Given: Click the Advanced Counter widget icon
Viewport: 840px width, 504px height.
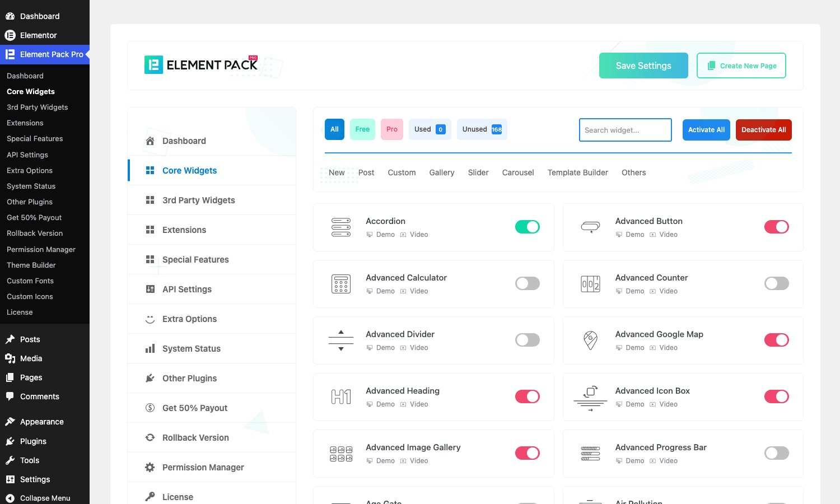Looking at the screenshot, I should click(590, 284).
